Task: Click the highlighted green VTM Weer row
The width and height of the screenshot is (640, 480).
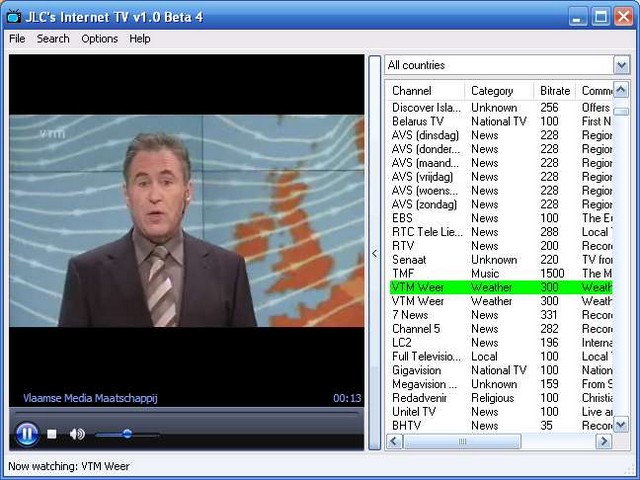Action: (501, 287)
